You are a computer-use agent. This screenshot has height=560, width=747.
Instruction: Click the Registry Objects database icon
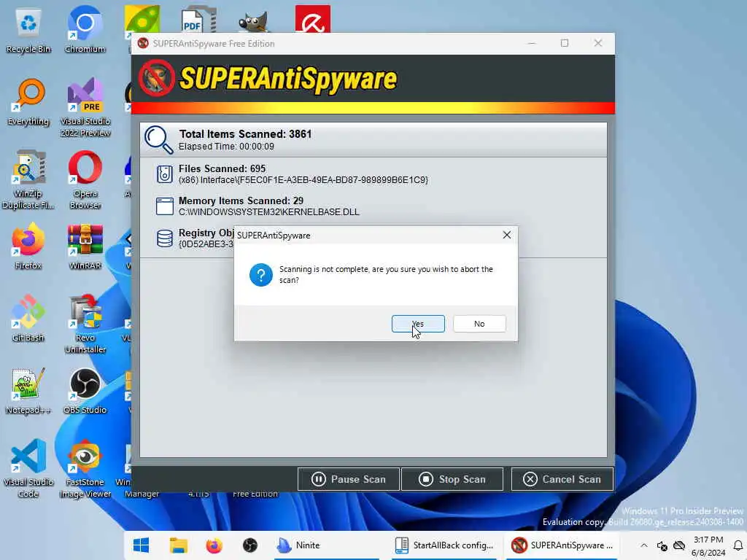165,238
